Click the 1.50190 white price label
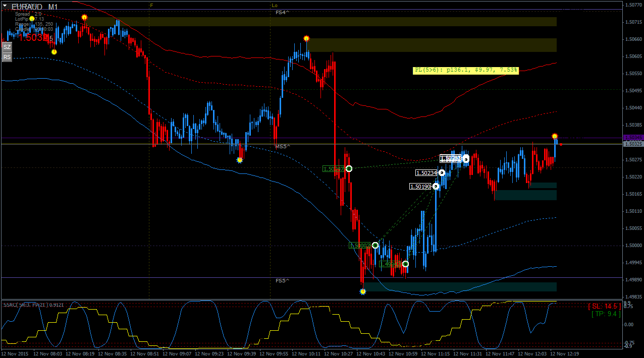 (x=420, y=187)
